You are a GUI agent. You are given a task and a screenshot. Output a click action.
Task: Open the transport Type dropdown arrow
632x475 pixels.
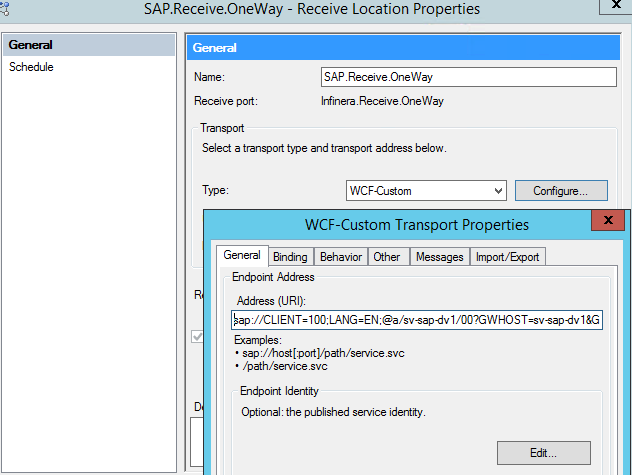click(498, 191)
